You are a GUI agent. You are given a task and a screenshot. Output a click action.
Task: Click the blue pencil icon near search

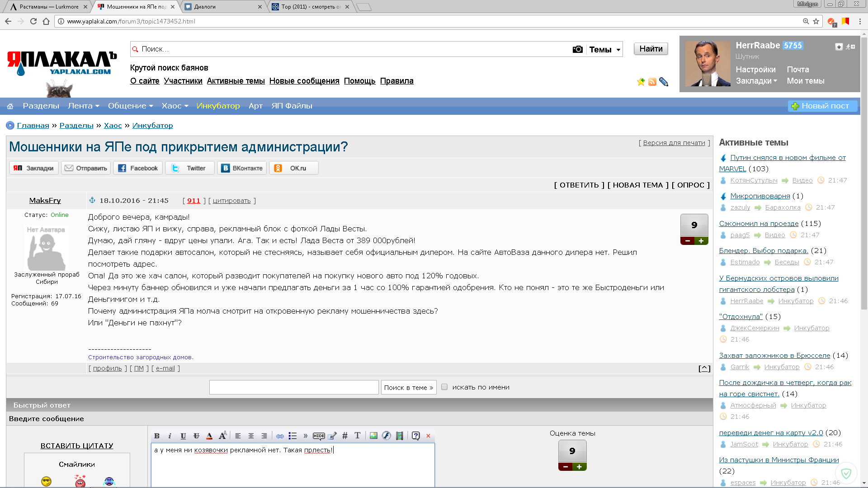664,82
